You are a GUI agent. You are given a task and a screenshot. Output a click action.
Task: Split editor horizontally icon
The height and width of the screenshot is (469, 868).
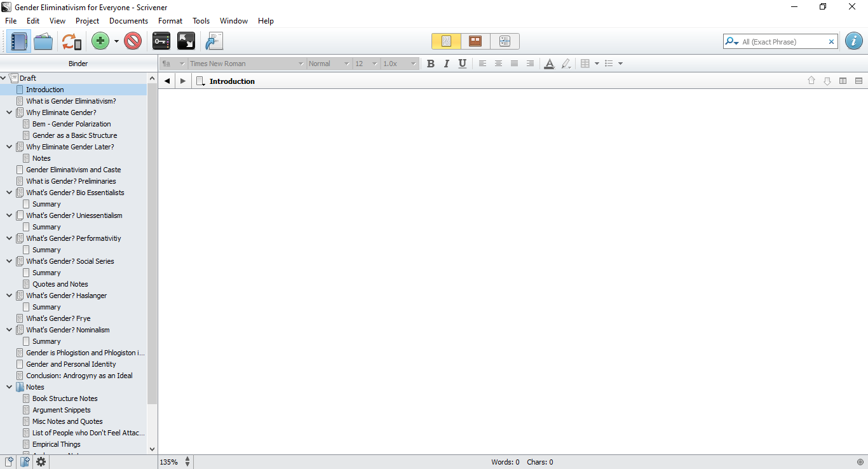pos(858,81)
